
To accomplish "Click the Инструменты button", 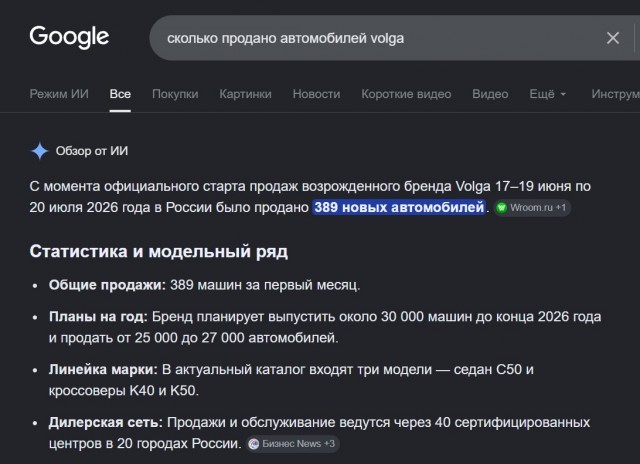I will pyautogui.click(x=616, y=94).
